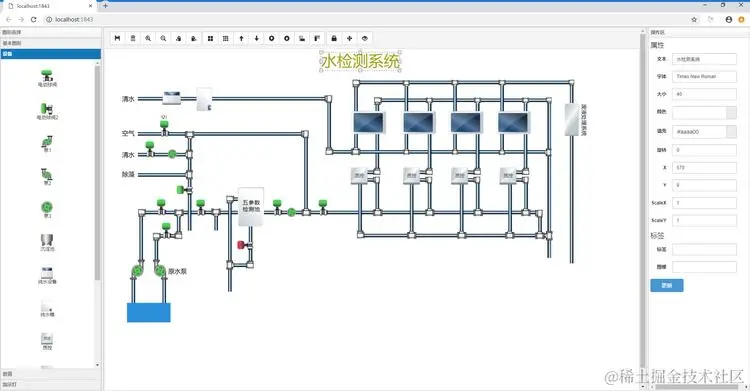Open a new browser tab
Screen dimensions: 750x391
pos(105,6)
